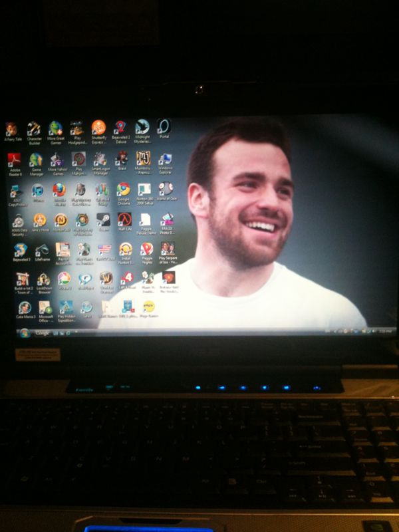The height and width of the screenshot is (532, 399).
Task: Click the Windows Start orb
Action: pos(25,332)
